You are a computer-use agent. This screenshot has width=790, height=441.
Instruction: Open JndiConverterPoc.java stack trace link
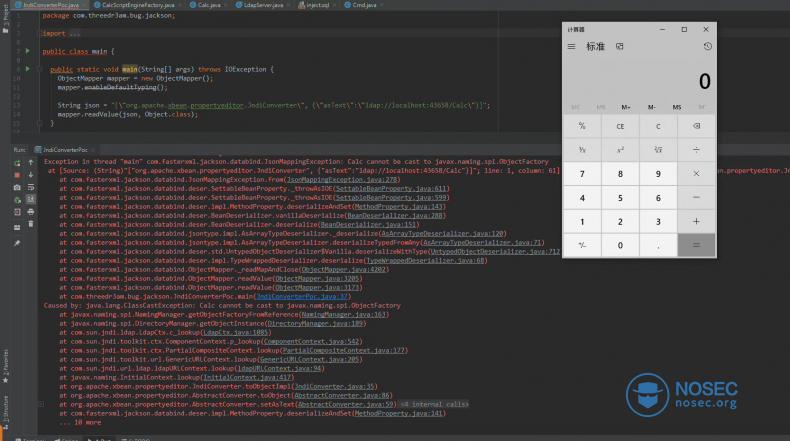pos(302,296)
